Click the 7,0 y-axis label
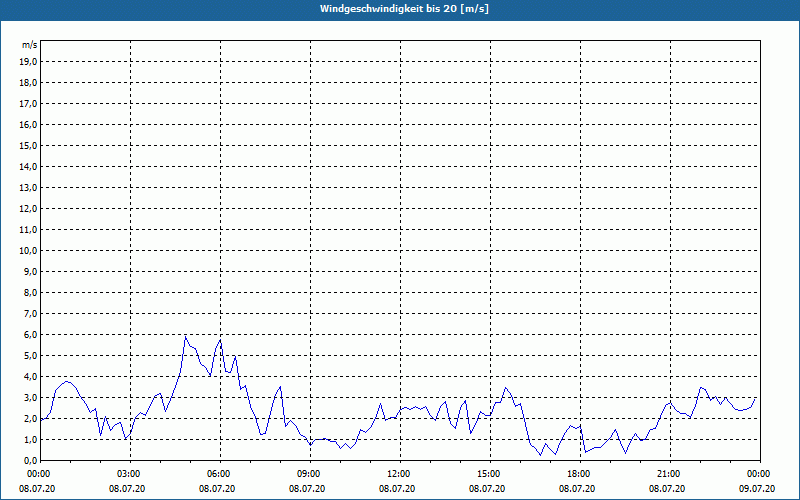The width and height of the screenshot is (800, 500). pyautogui.click(x=31, y=313)
